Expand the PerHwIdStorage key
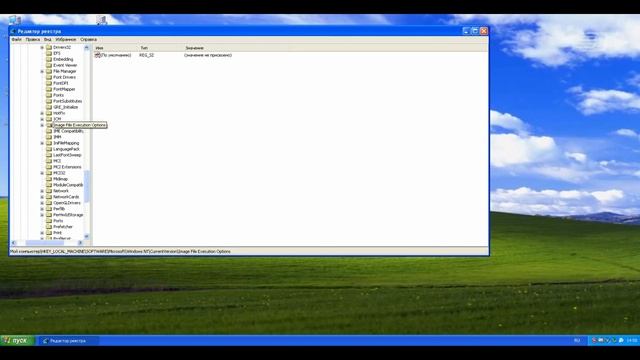The height and width of the screenshot is (360, 640). click(42, 215)
